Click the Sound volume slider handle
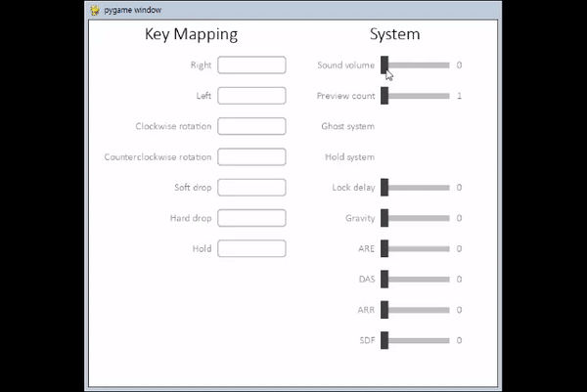Image resolution: width=587 pixels, height=392 pixels. (384, 65)
